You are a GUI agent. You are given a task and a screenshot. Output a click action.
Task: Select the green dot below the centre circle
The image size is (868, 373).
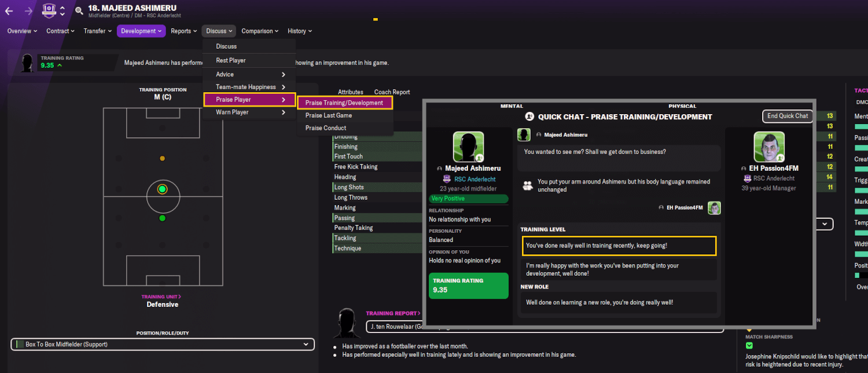(x=162, y=218)
